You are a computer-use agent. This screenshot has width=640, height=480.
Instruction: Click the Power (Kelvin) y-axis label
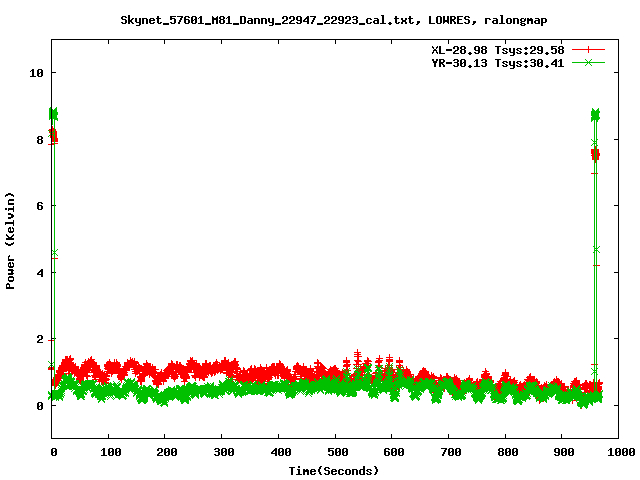click(10, 240)
